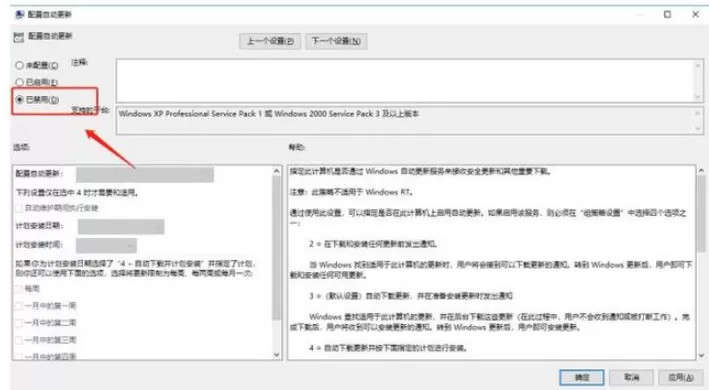The height and width of the screenshot is (390, 709).
Task: Maximize the 配置自动更新 window
Action: [667, 14]
